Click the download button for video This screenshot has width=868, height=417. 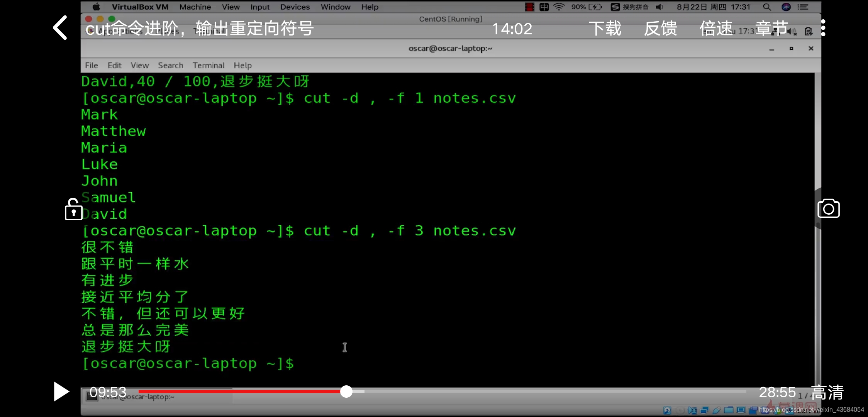(x=605, y=28)
